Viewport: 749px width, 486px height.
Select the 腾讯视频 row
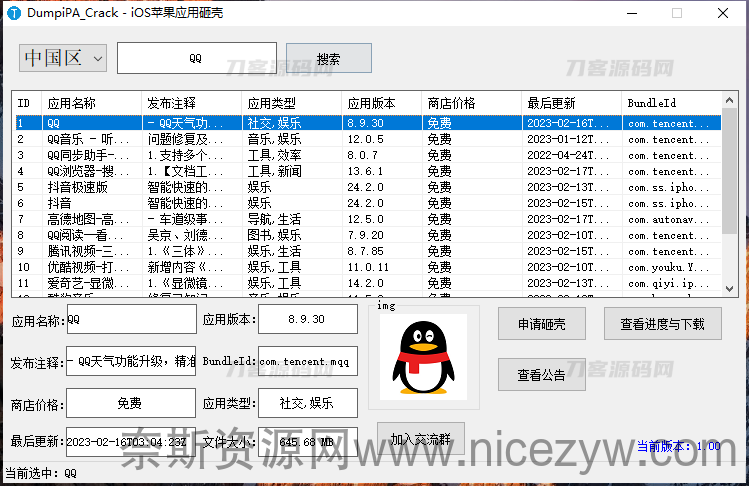pos(368,251)
